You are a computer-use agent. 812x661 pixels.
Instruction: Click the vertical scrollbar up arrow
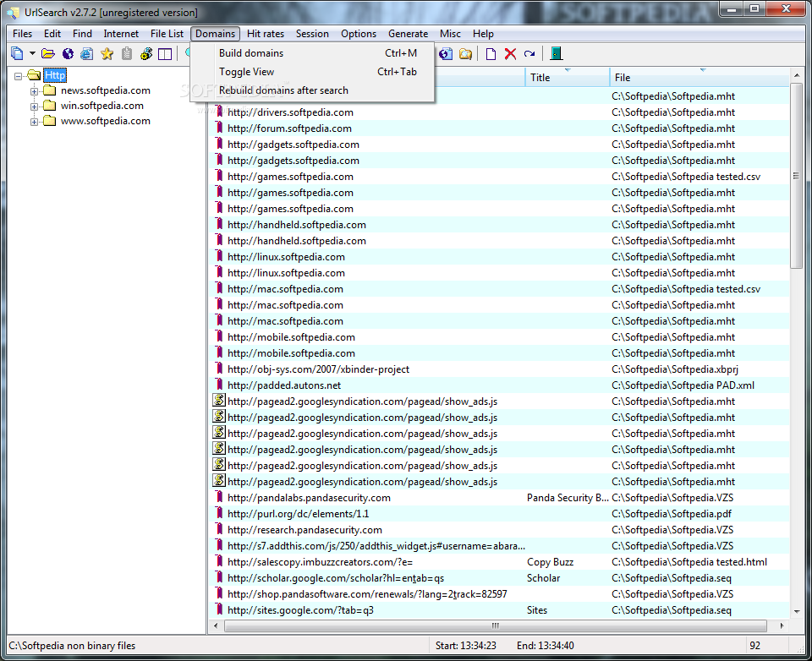tap(797, 75)
